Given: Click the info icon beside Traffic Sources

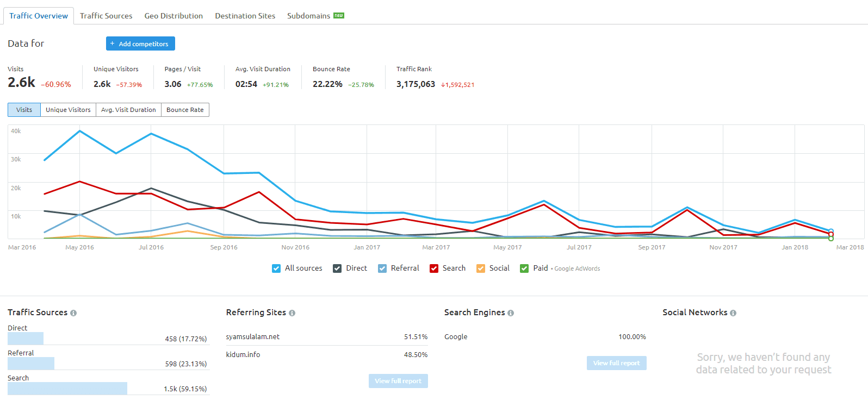Looking at the screenshot, I should [x=73, y=313].
